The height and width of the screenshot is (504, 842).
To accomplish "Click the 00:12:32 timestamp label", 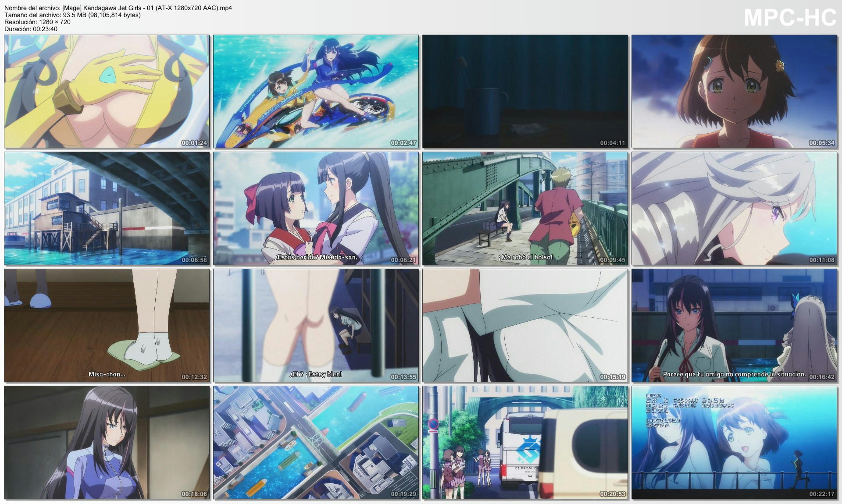I will click(x=194, y=377).
